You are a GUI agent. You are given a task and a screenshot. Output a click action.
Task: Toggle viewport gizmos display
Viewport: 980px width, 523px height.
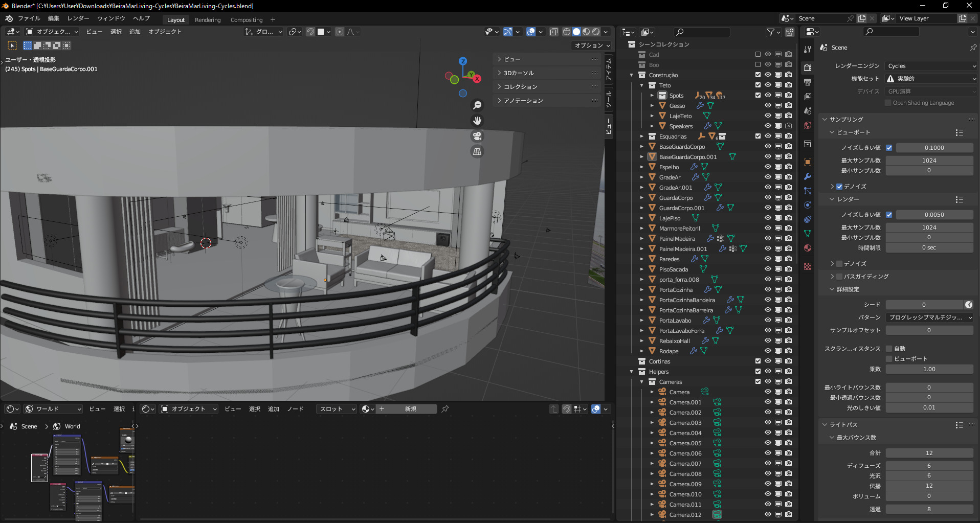pos(508,32)
